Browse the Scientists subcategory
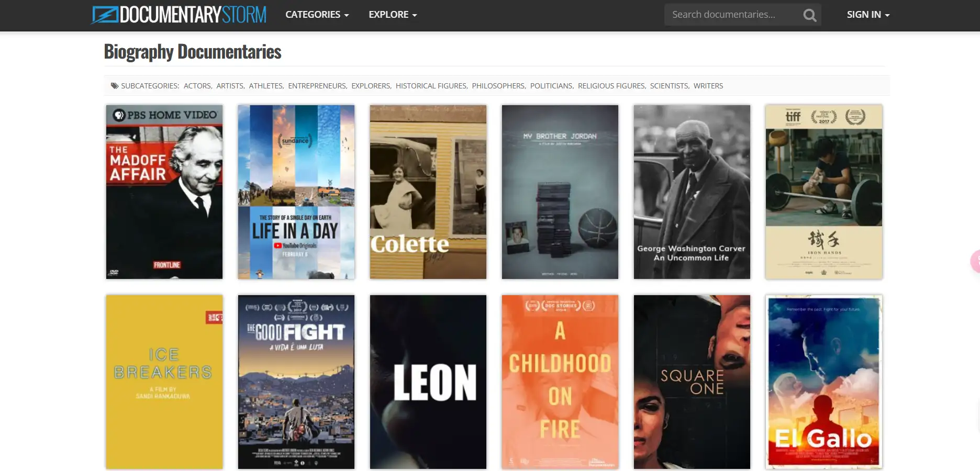 tap(669, 86)
